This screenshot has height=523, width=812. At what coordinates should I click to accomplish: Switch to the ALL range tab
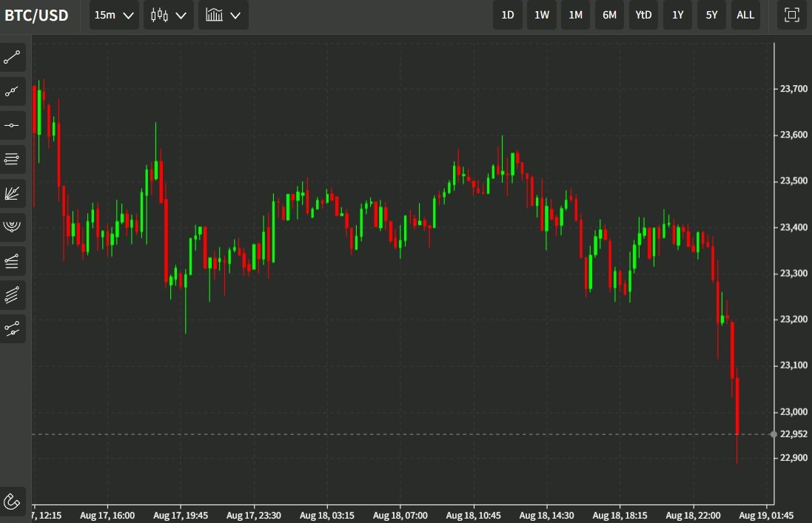[745, 15]
